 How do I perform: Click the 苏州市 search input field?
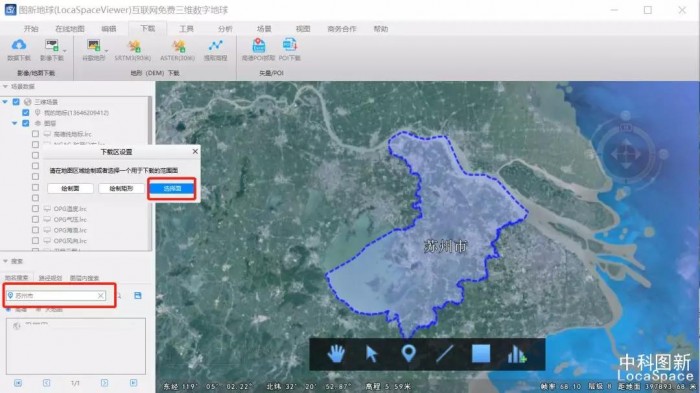click(56, 296)
